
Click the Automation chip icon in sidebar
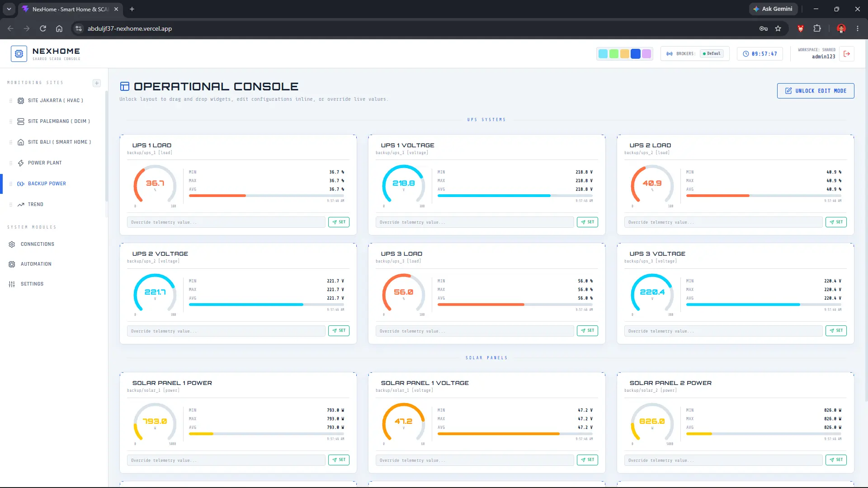(x=12, y=264)
